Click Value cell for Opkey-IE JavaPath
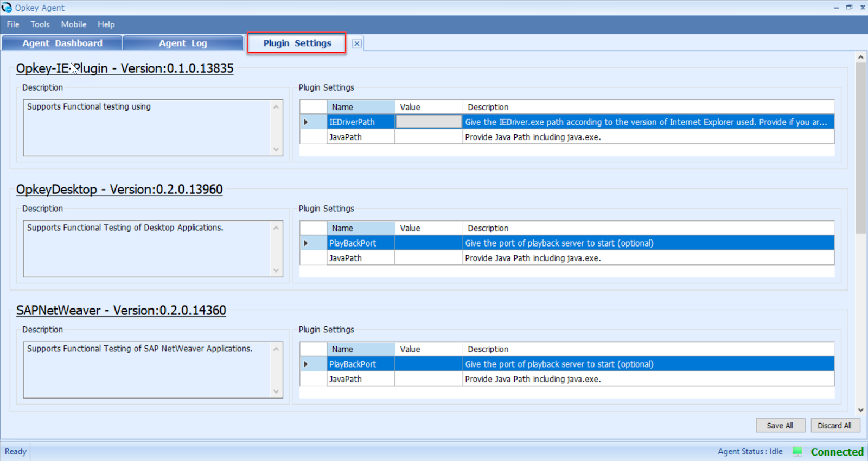Screen dimensions: 868x461 point(429,137)
